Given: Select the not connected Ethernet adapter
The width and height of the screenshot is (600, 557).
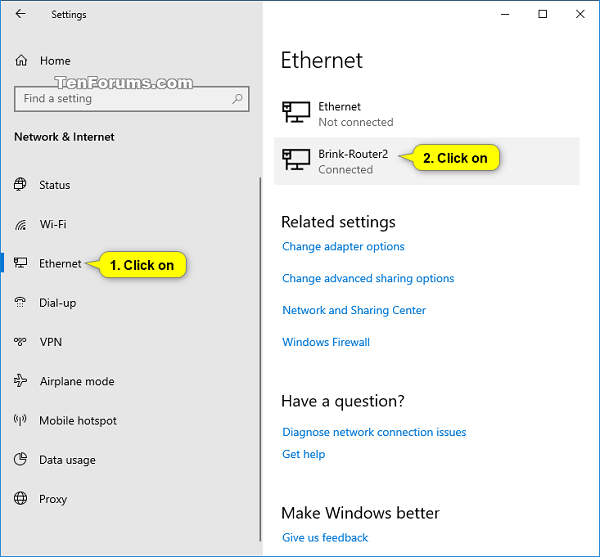Looking at the screenshot, I should 339,114.
